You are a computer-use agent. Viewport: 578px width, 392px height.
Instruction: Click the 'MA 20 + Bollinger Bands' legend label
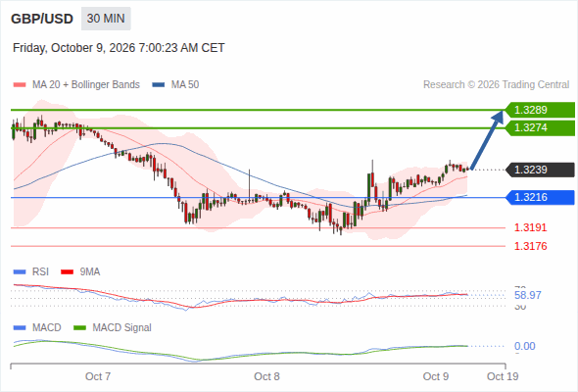[86, 85]
